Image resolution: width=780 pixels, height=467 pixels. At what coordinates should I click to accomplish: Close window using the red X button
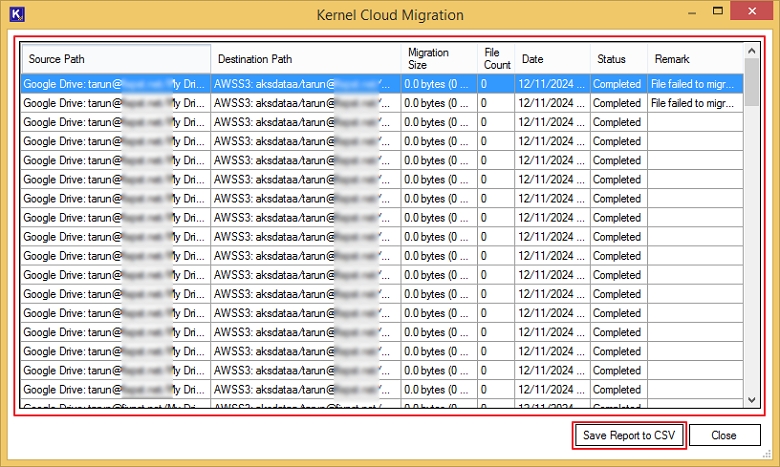[752, 11]
